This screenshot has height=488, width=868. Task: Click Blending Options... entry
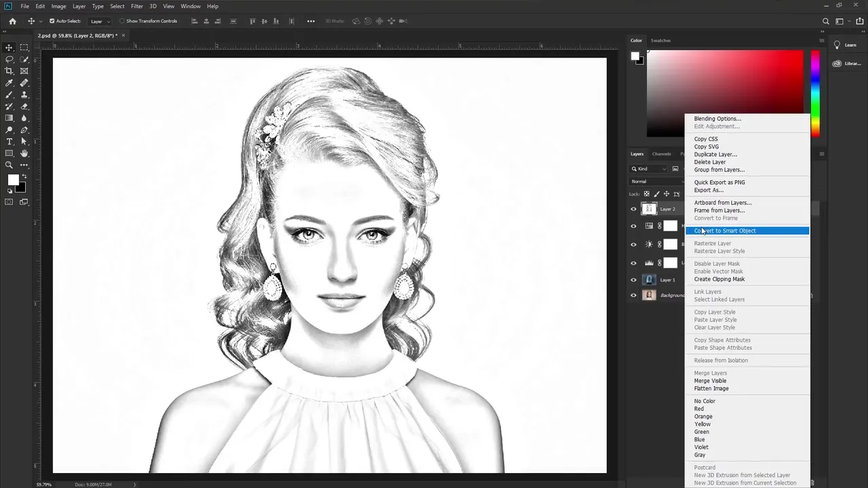pyautogui.click(x=717, y=119)
